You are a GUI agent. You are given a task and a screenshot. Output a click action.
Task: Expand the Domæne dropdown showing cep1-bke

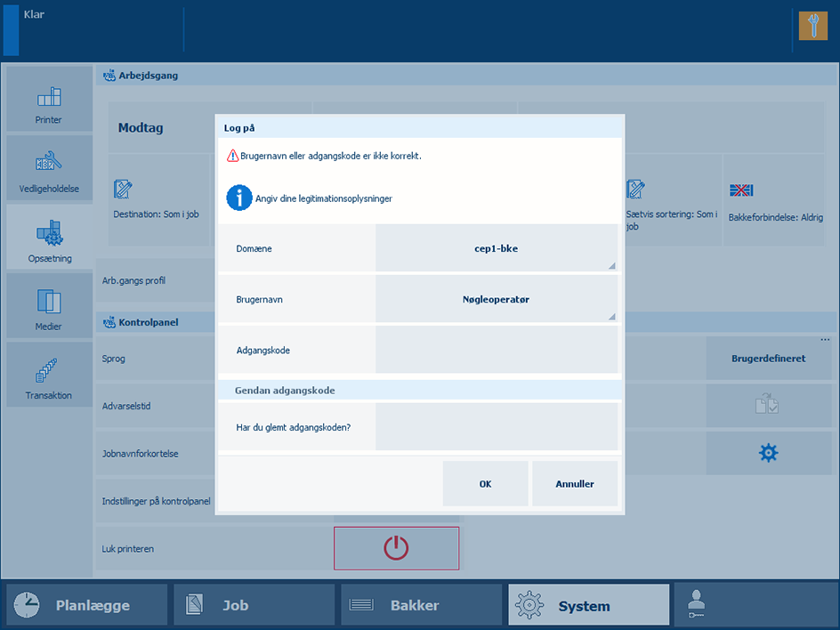coord(497,248)
